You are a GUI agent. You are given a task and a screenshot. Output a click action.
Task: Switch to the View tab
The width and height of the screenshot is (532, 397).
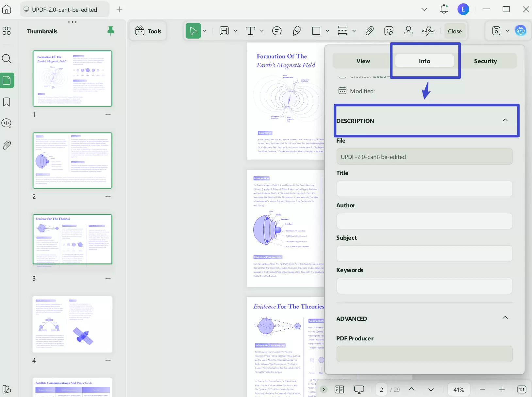[x=363, y=61]
